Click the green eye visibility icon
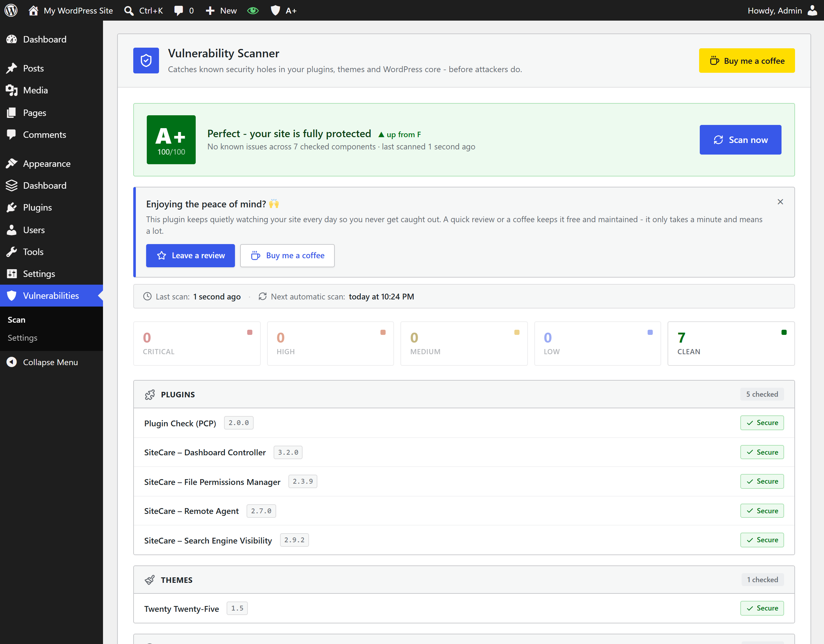The image size is (824, 644). tap(253, 10)
